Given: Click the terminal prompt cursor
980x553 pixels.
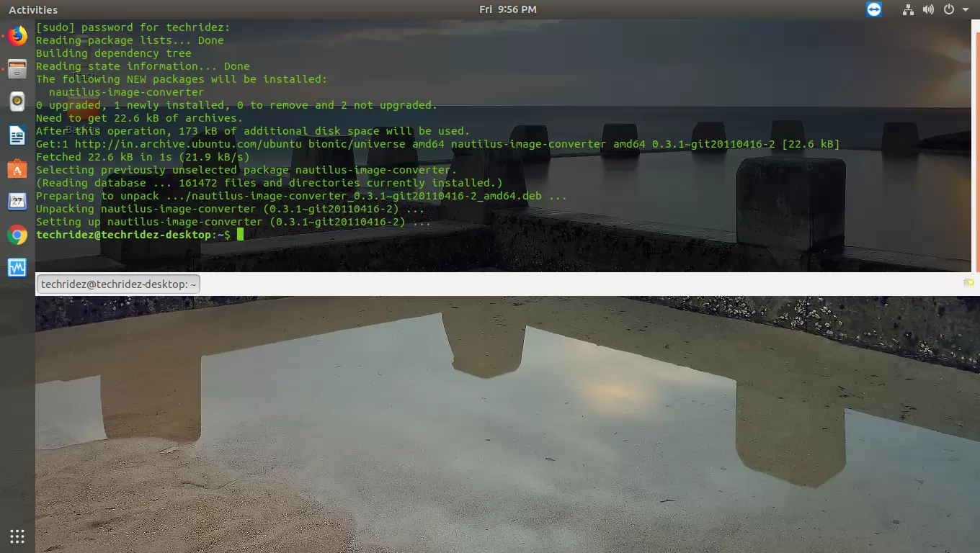Looking at the screenshot, I should 240,235.
